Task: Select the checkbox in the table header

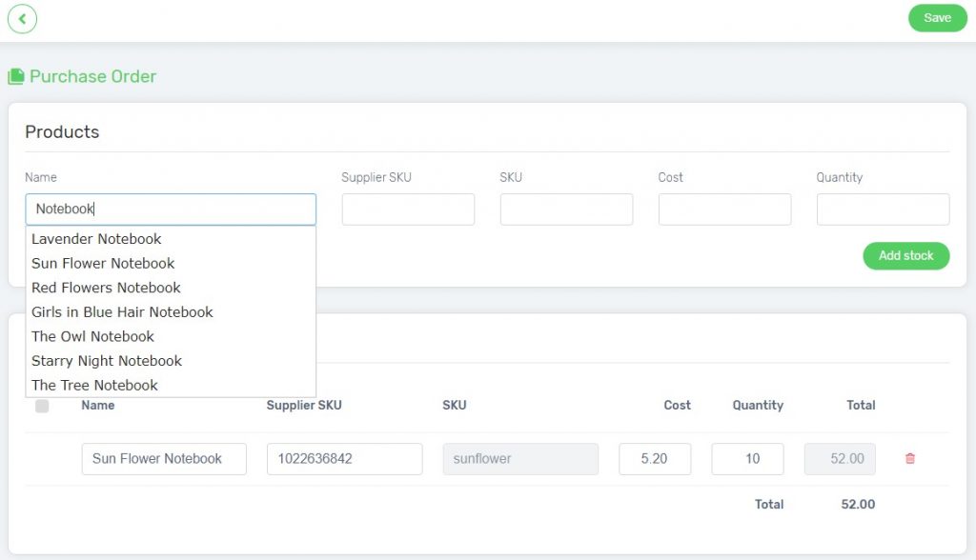Action: [40, 406]
